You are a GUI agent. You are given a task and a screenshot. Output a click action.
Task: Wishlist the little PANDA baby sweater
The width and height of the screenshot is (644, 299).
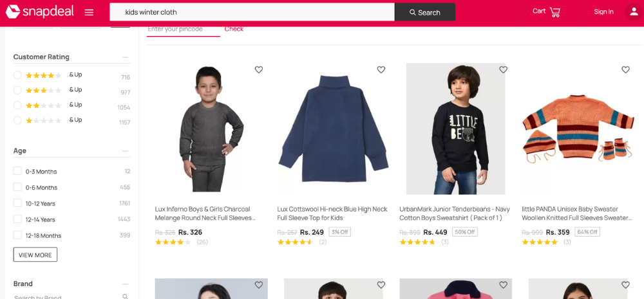[625, 69]
